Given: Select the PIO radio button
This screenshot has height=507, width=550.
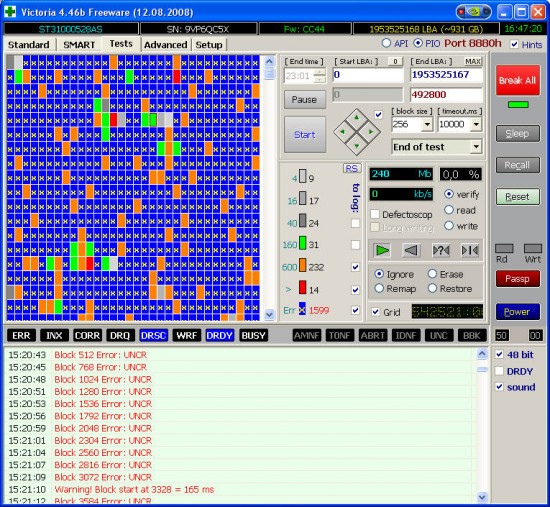Looking at the screenshot, I should click(418, 43).
